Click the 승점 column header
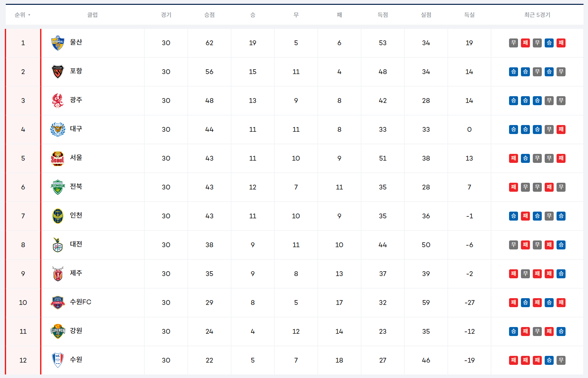588x378 pixels. (x=209, y=15)
